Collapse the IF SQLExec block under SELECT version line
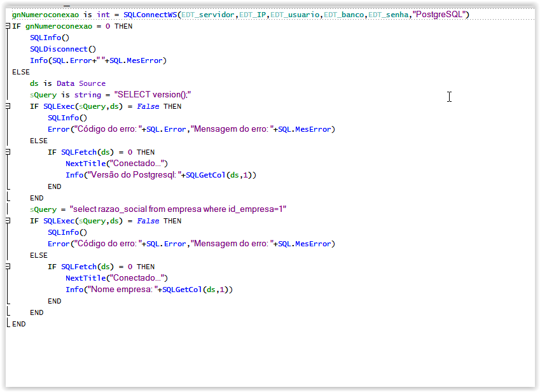This screenshot has height=392, width=540. 8,106
